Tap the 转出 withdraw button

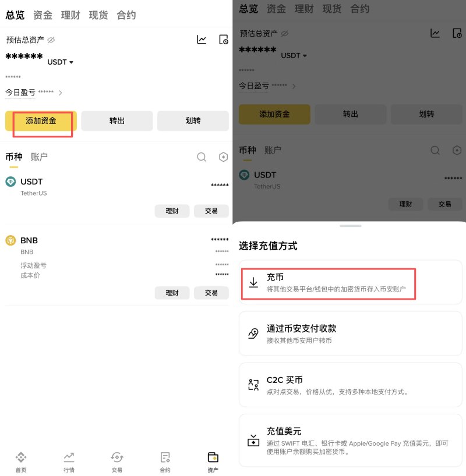tap(116, 121)
